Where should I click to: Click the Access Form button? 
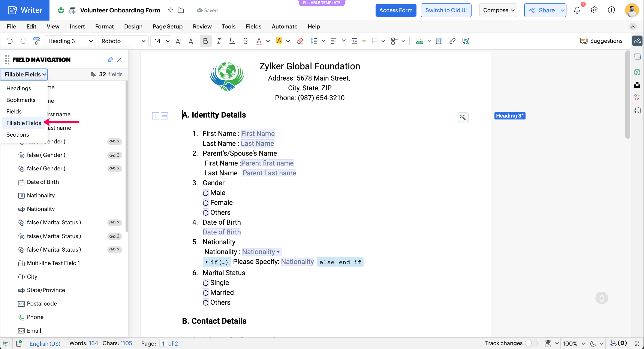(395, 10)
